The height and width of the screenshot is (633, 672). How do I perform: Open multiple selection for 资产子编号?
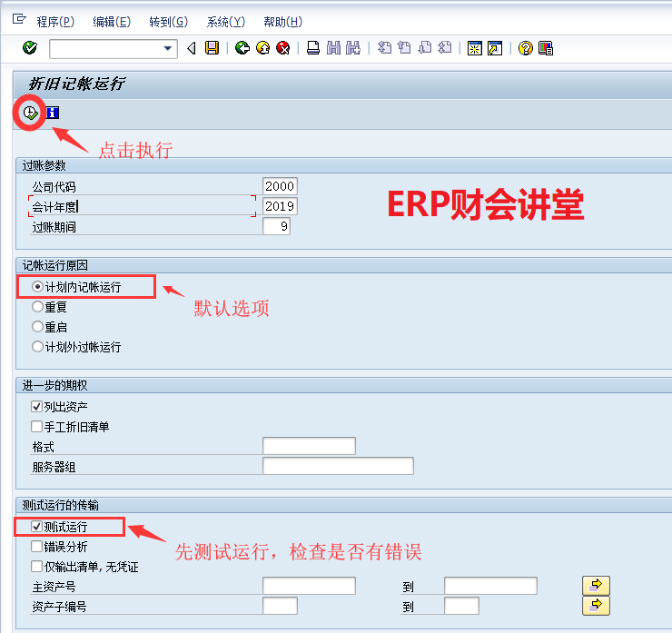596,606
